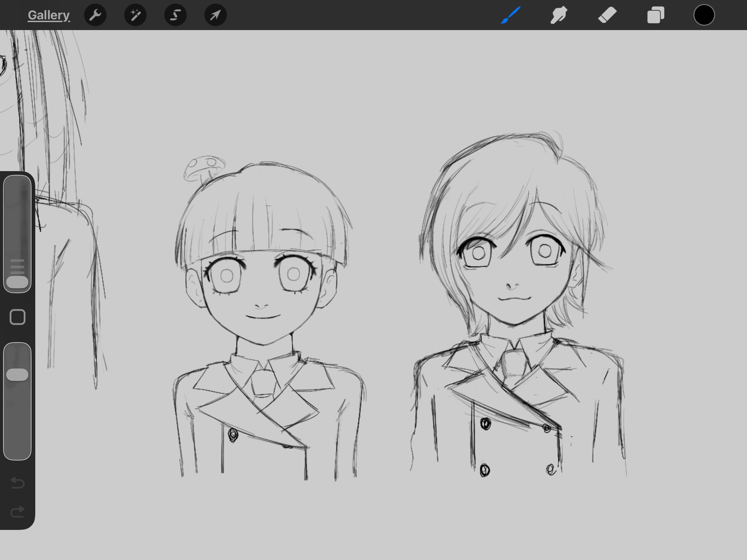Click the brush opacity slider handle
The image size is (747, 560).
click(17, 375)
